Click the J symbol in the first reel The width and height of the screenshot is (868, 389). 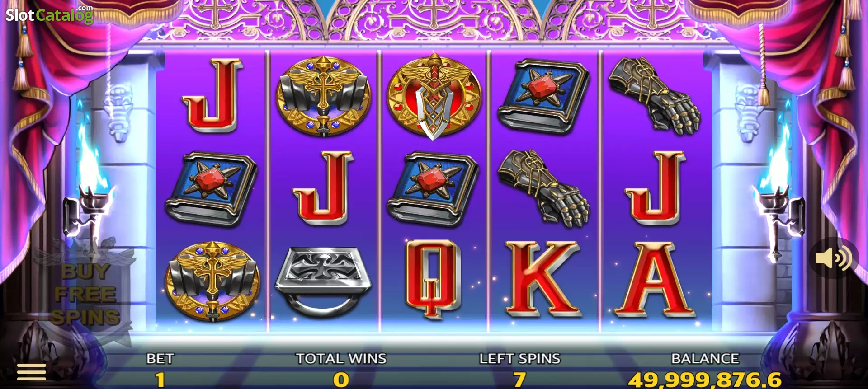tap(212, 96)
